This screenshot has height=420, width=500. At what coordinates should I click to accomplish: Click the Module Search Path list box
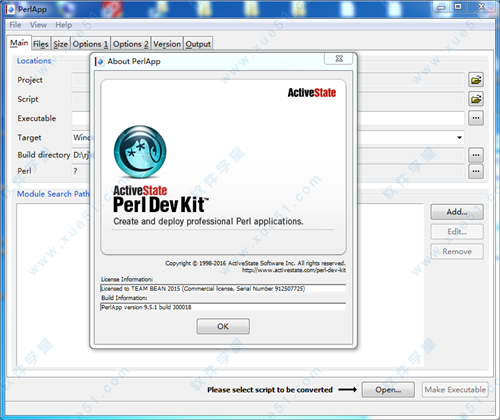click(x=220, y=285)
